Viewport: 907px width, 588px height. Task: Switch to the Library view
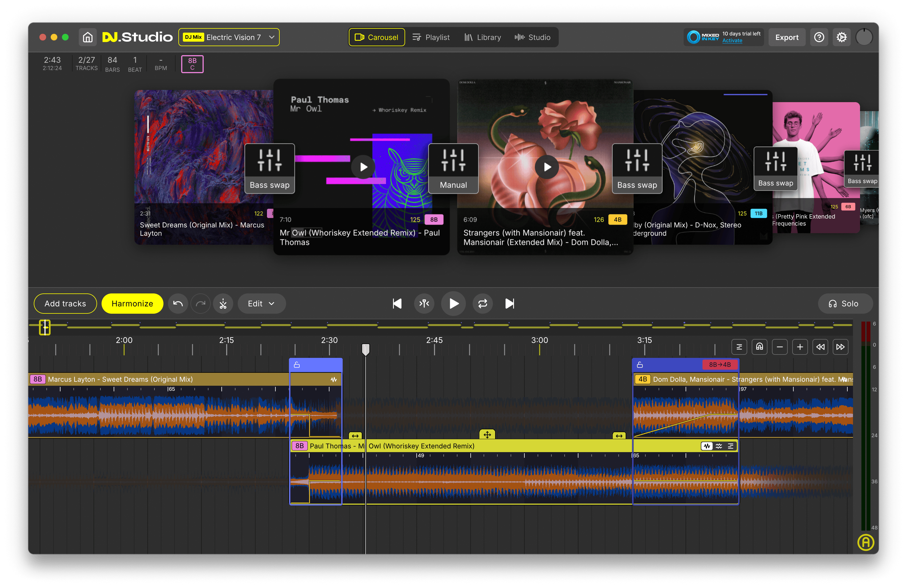482,37
